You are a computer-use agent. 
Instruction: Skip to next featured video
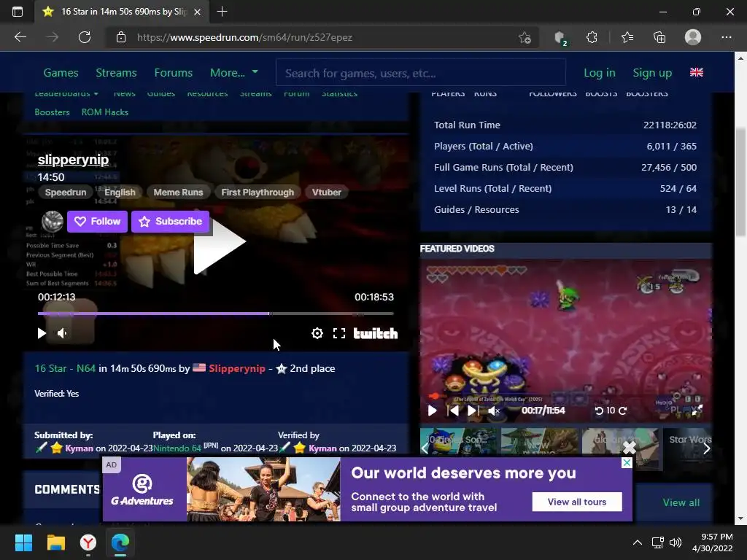point(473,411)
